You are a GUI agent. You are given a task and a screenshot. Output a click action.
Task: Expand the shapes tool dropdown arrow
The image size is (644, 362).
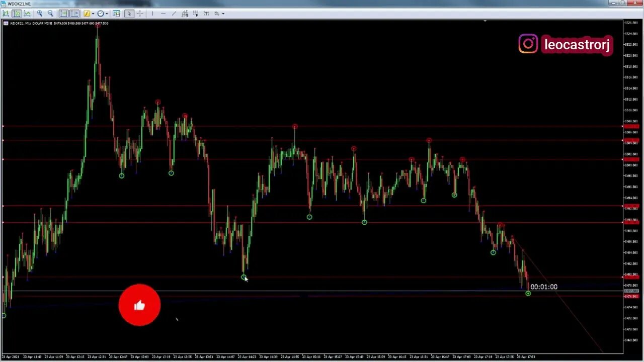tap(223, 14)
